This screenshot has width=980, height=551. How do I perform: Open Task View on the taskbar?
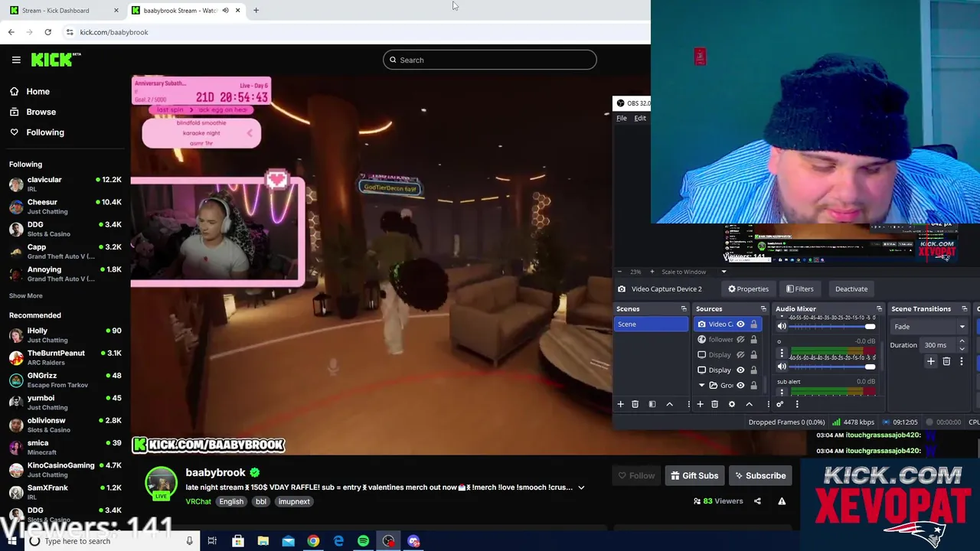pyautogui.click(x=212, y=541)
